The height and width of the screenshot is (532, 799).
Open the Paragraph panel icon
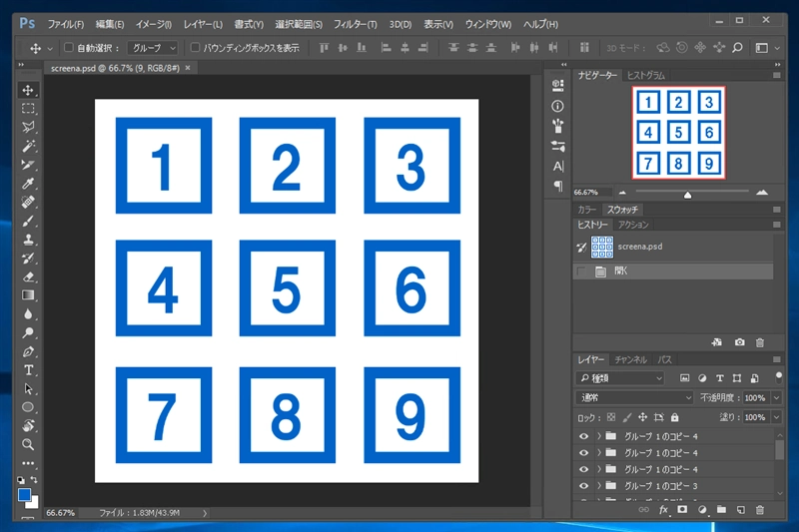[558, 187]
